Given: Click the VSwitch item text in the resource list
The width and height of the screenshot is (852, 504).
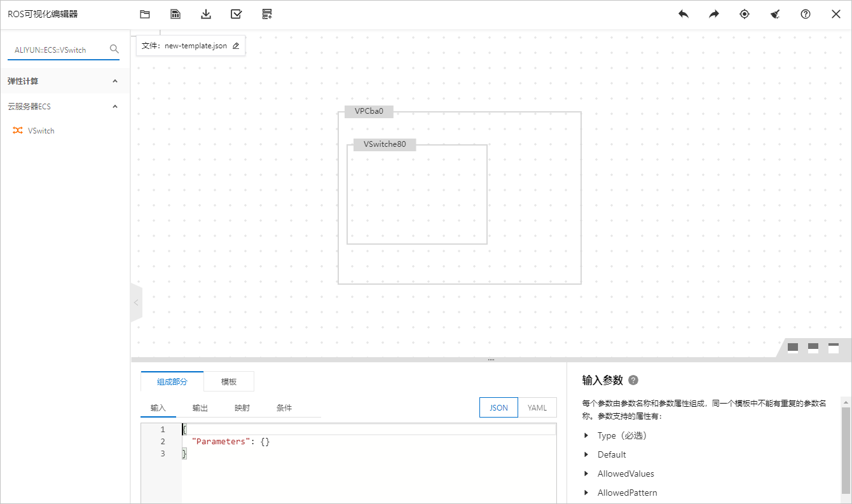Looking at the screenshot, I should tap(41, 131).
